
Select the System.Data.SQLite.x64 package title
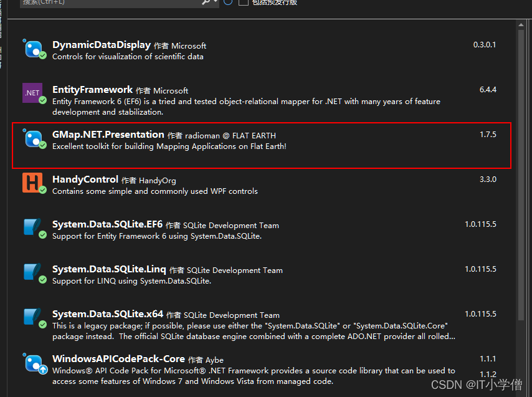point(108,314)
